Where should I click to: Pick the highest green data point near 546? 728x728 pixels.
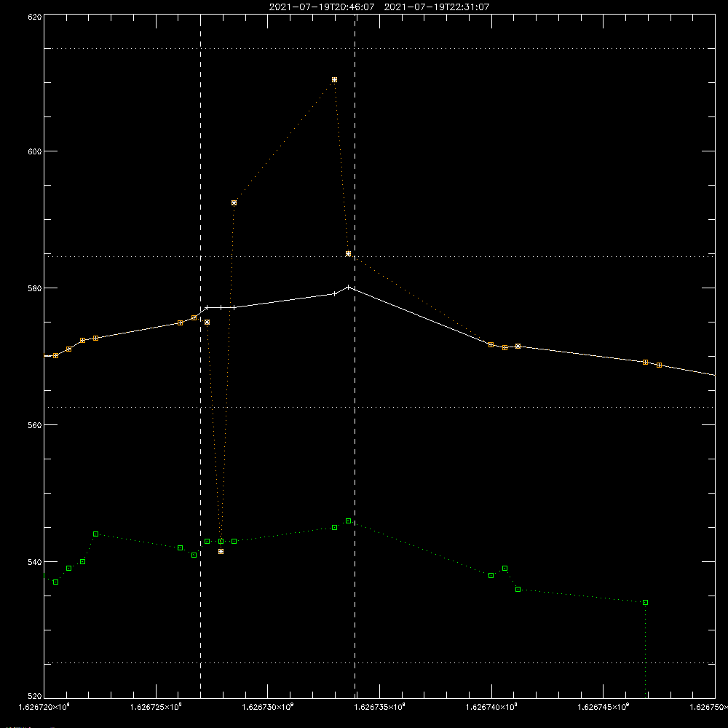348,521
